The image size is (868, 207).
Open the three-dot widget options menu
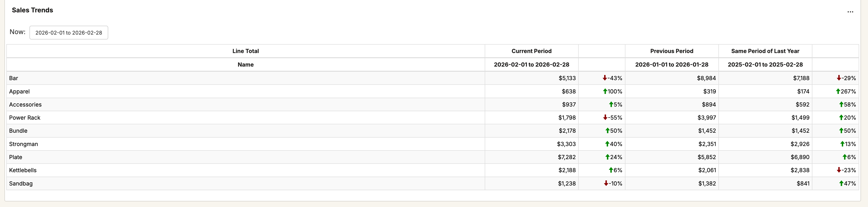850,12
